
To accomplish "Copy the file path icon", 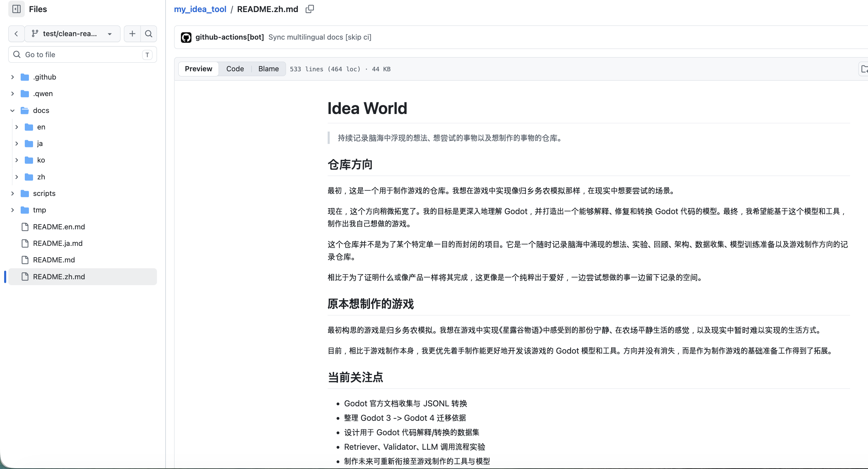I will pyautogui.click(x=310, y=9).
